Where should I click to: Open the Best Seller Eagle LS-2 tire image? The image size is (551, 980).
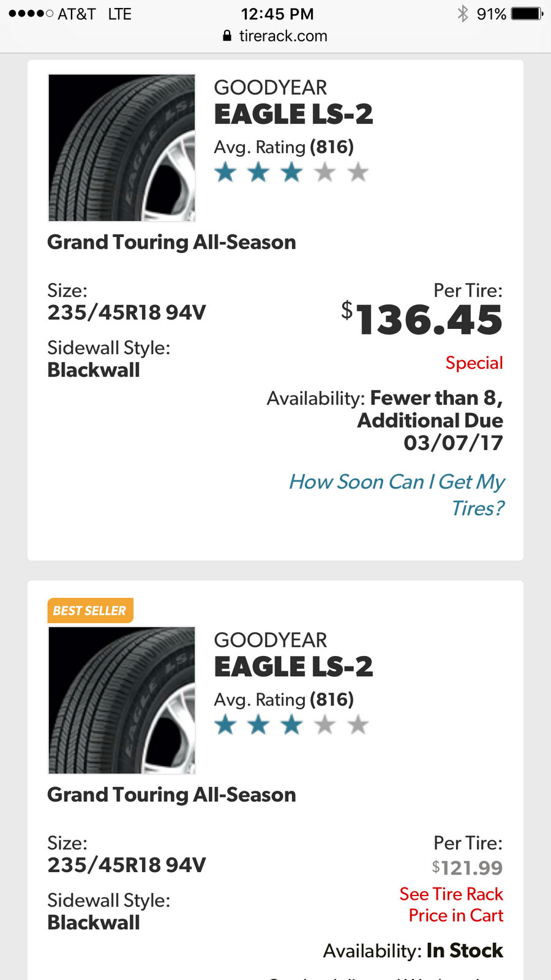click(x=122, y=700)
